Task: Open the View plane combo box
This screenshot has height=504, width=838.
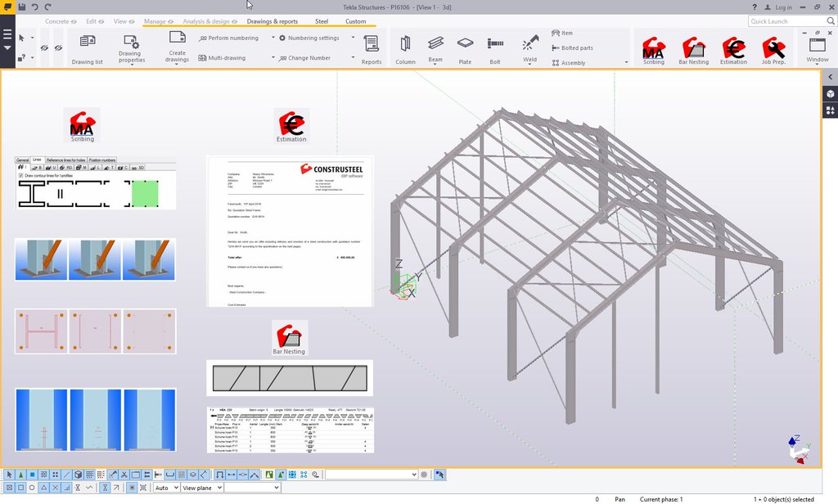Action: point(202,488)
